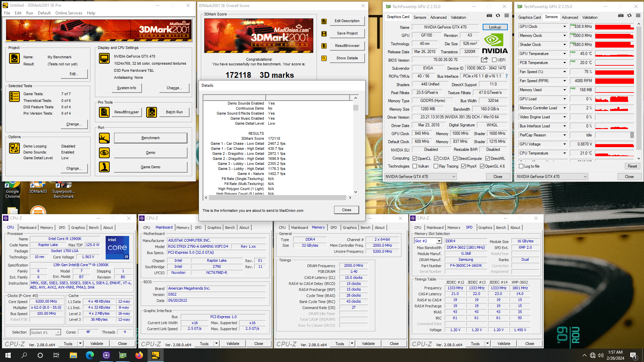644x362 pixels.
Task: Click the Batch Run icon
Action: (x=152, y=112)
